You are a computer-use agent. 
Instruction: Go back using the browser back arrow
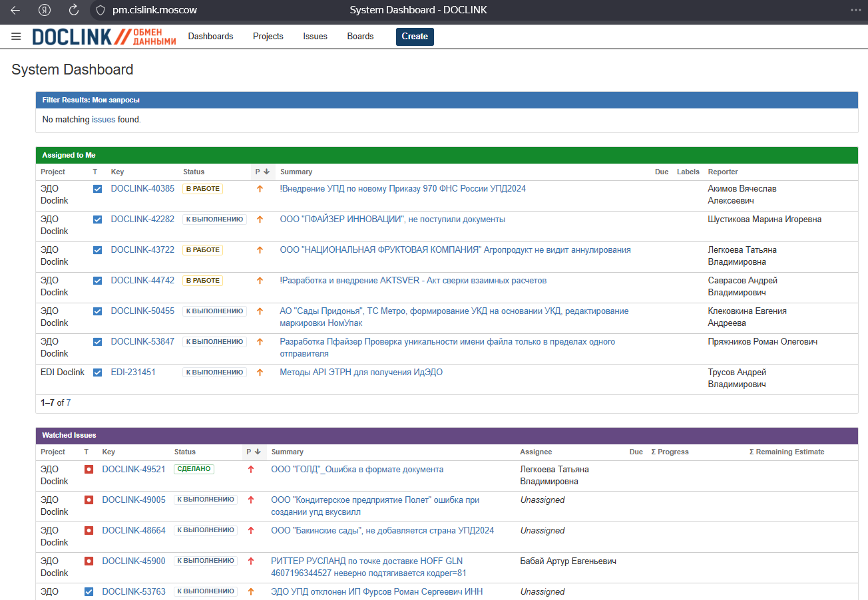click(15, 10)
